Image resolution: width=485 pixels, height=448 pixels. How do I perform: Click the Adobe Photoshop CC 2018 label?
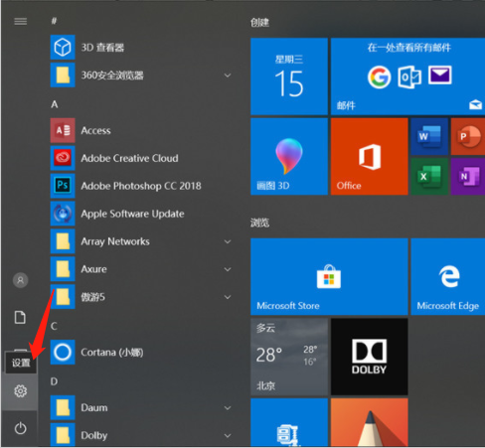point(141,186)
